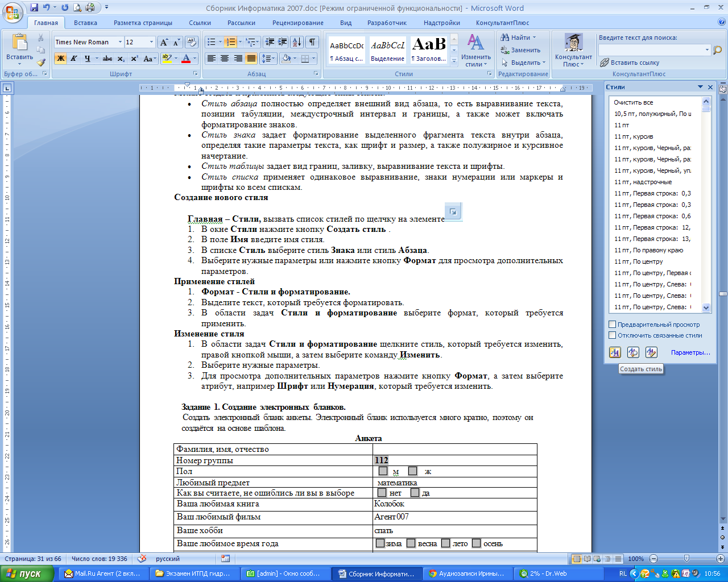The width and height of the screenshot is (728, 582).
Task: Center-align the text
Action: point(225,59)
